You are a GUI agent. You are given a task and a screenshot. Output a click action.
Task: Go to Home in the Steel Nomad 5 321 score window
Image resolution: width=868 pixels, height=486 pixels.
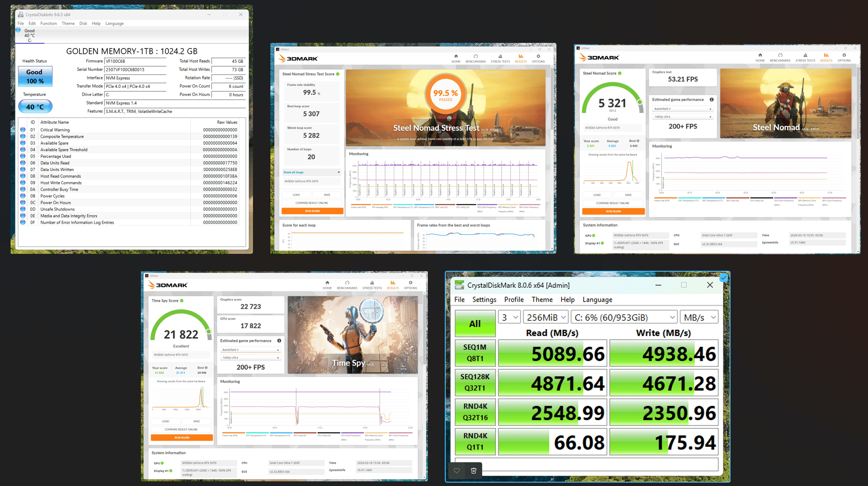point(760,57)
